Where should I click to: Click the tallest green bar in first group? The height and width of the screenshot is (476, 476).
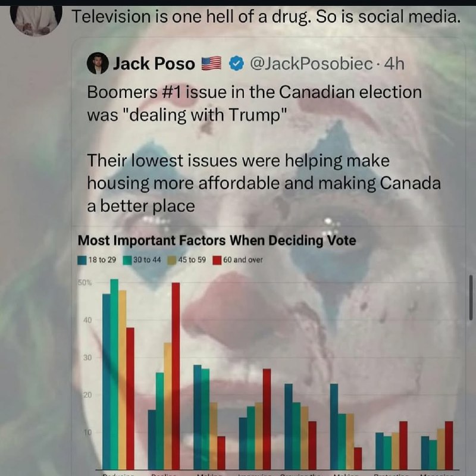[x=114, y=374]
